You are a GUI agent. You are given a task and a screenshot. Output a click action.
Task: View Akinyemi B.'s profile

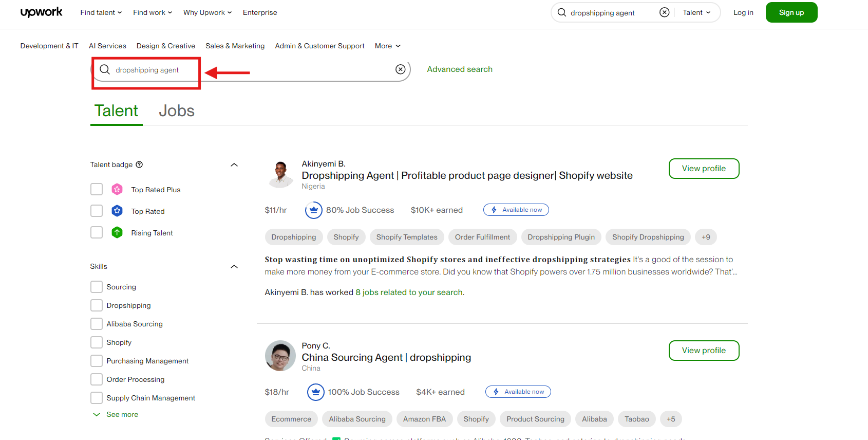tap(704, 169)
